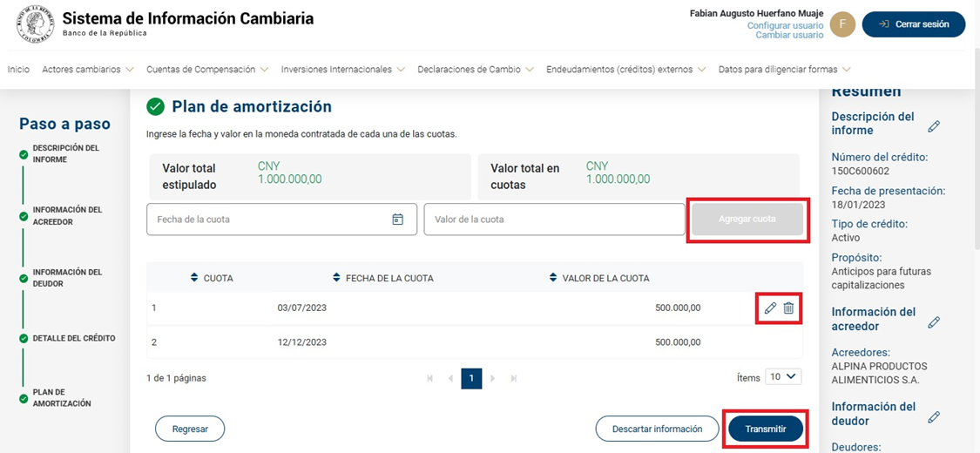The image size is (980, 453).
Task: Go to Inicio menu item
Action: click(18, 70)
